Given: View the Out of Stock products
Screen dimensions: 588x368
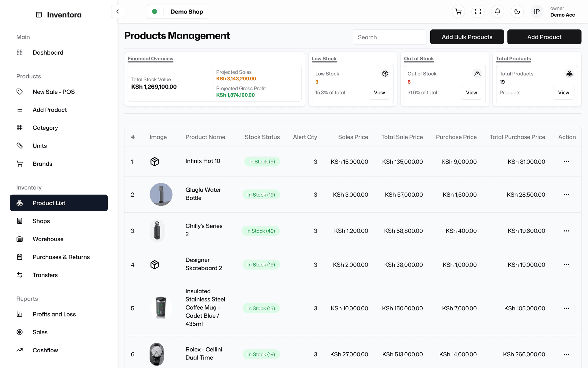Looking at the screenshot, I should (x=471, y=92).
